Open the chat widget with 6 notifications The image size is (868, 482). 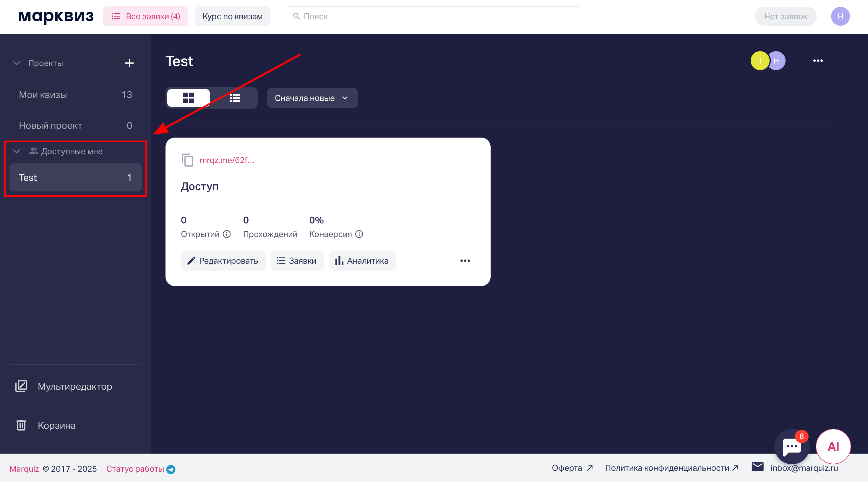(791, 447)
